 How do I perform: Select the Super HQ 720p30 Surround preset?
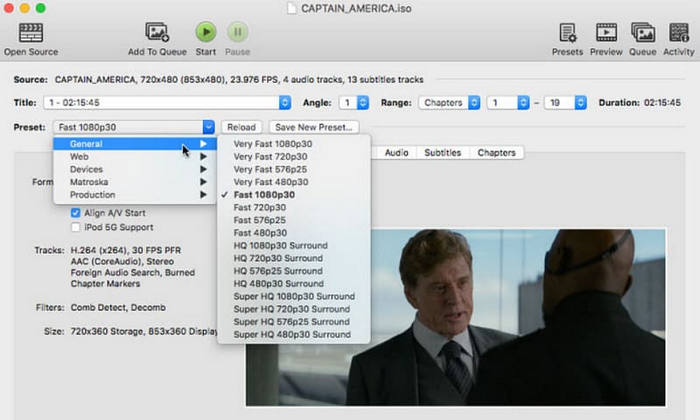click(x=294, y=309)
